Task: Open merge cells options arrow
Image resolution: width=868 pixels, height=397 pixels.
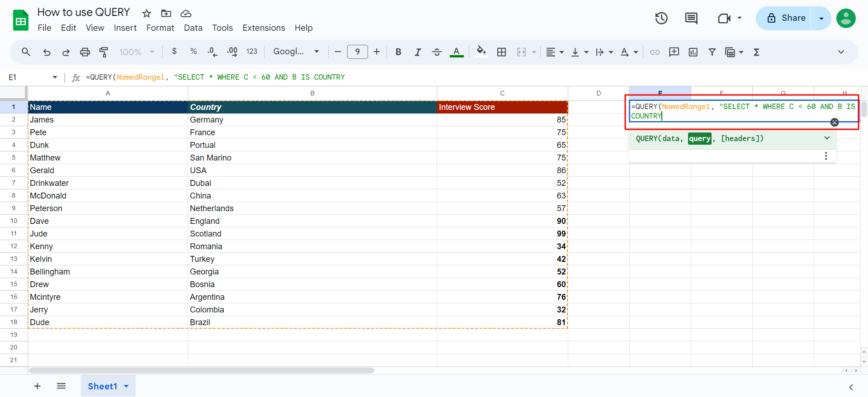Action: point(534,52)
